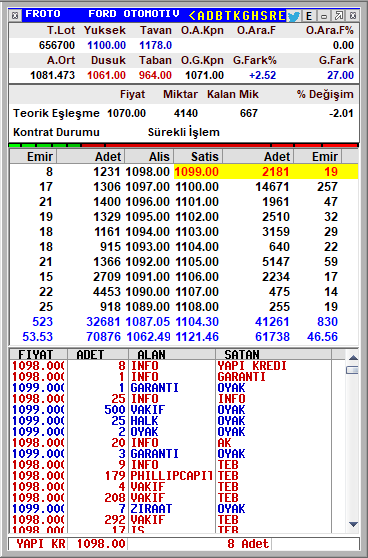Click the ADET column header in trades list

98,354
